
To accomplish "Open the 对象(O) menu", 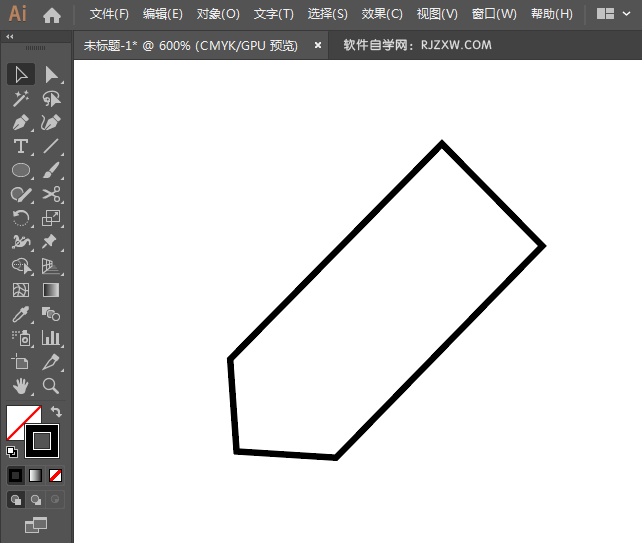I will point(218,14).
